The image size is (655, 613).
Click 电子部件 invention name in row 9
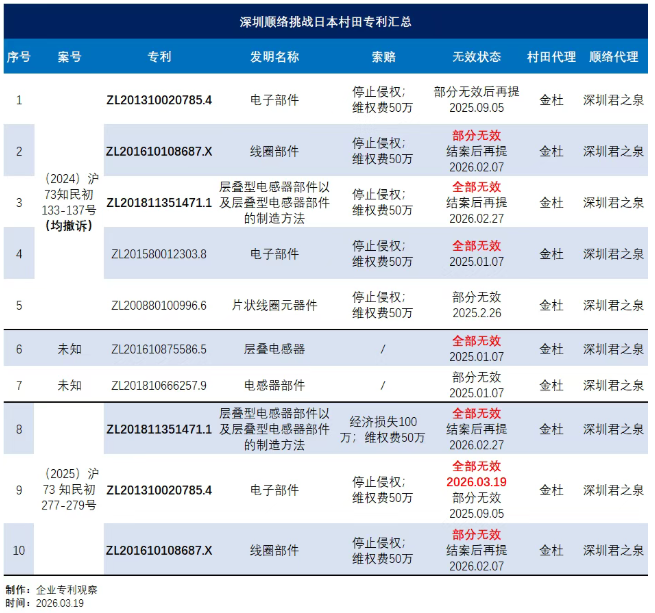coord(274,490)
